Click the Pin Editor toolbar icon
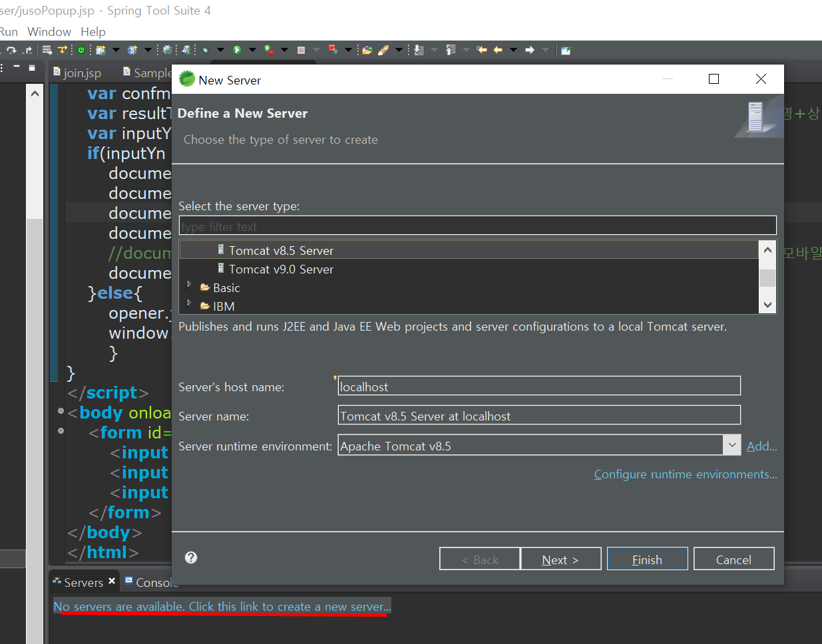The height and width of the screenshot is (644, 822). pyautogui.click(x=566, y=50)
